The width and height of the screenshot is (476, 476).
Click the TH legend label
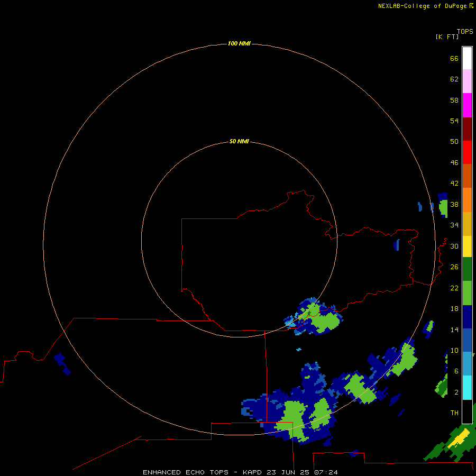[x=454, y=413]
